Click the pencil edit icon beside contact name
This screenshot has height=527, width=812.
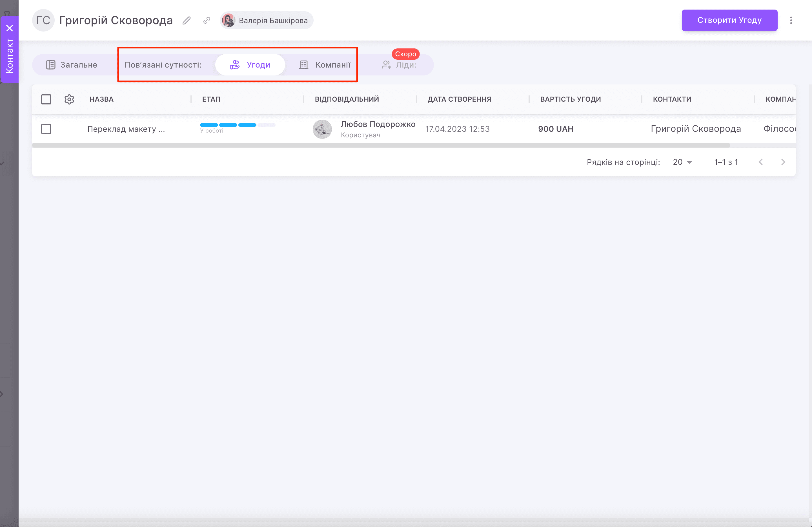coord(186,21)
